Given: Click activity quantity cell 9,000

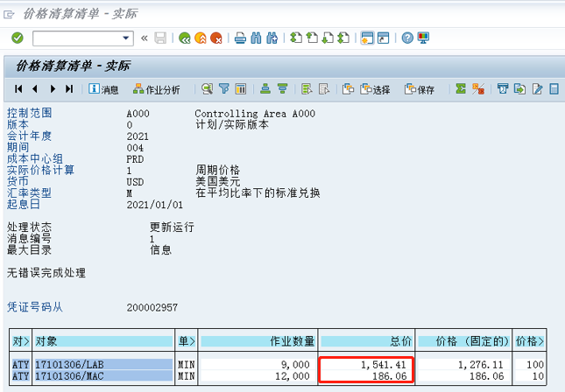Looking at the screenshot, I should (295, 365).
